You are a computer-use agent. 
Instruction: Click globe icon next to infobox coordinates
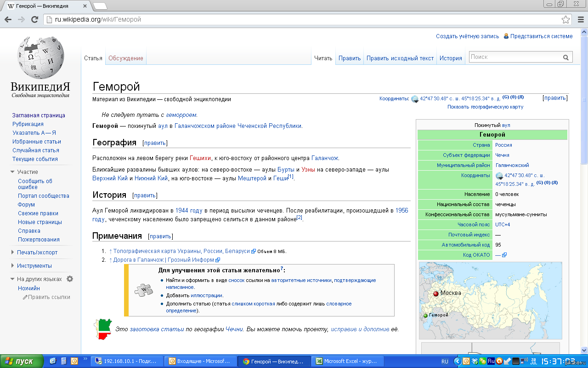(500, 176)
